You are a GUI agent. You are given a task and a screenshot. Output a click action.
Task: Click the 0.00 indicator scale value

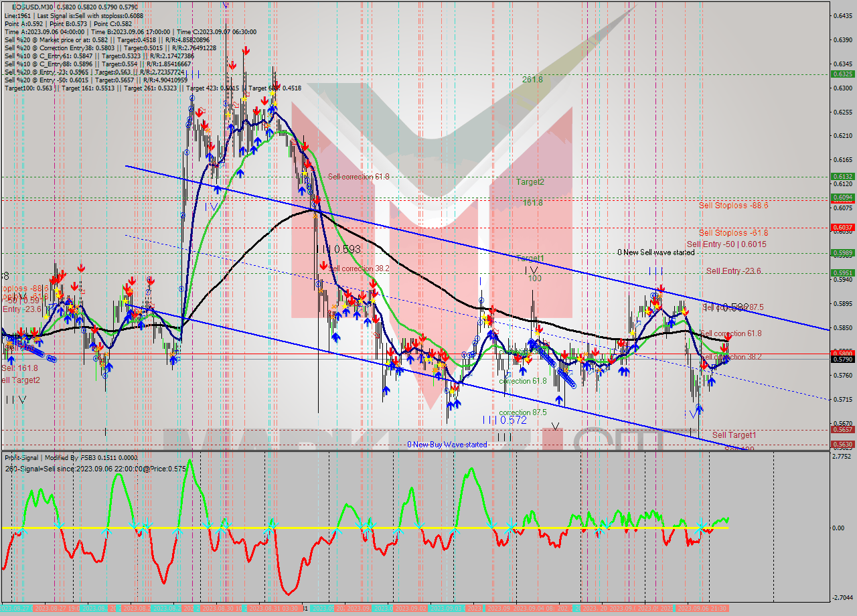coord(839,528)
